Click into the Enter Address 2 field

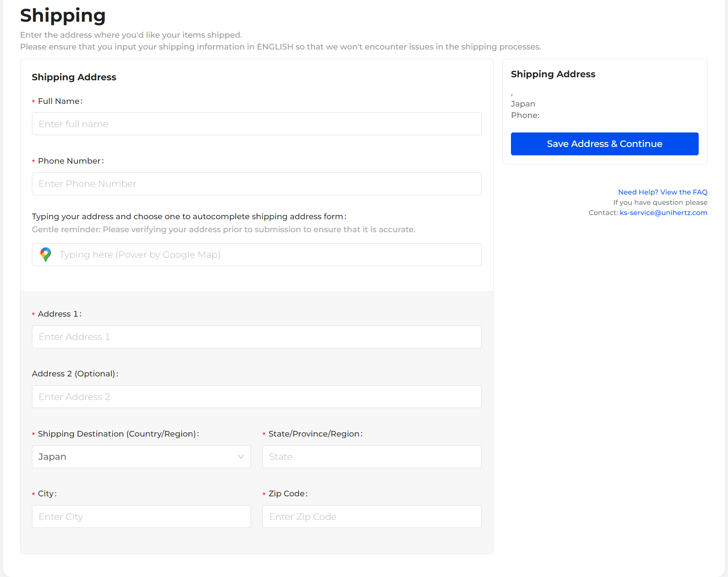point(256,397)
